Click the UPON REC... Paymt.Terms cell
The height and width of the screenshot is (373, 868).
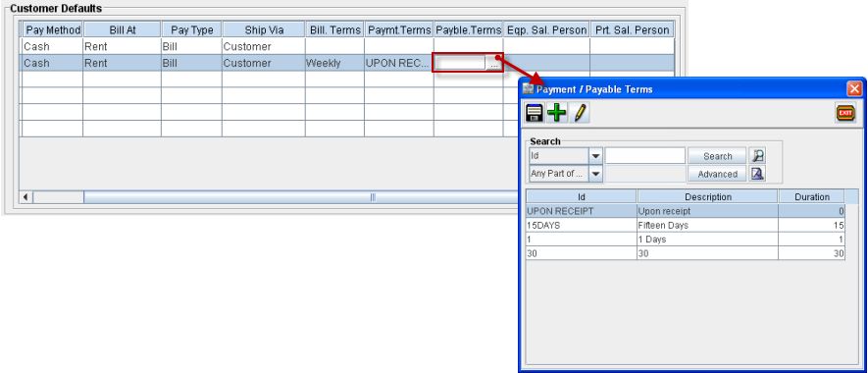399,63
